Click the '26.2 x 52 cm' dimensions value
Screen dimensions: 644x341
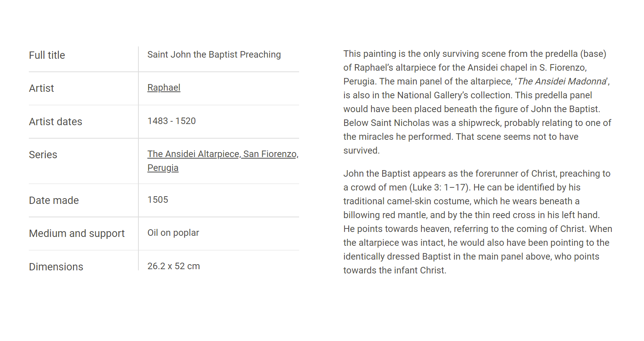[174, 266]
